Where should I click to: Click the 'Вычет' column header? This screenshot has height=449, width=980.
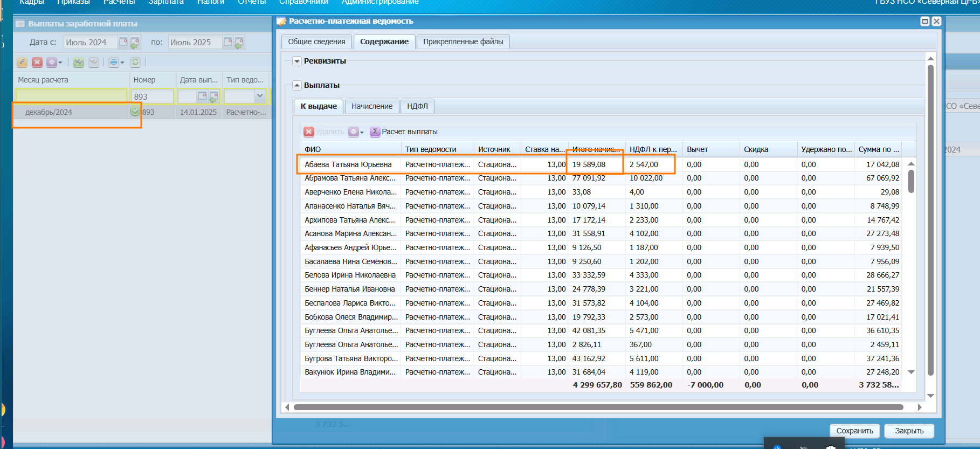point(711,149)
